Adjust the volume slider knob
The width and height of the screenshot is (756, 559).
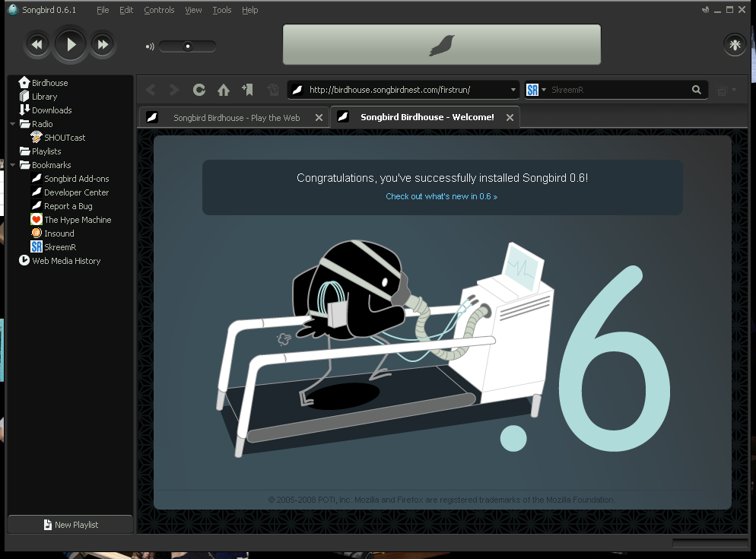point(188,46)
